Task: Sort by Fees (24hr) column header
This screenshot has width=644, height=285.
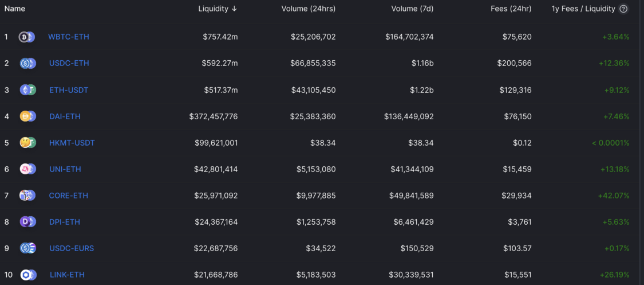Action: click(511, 9)
